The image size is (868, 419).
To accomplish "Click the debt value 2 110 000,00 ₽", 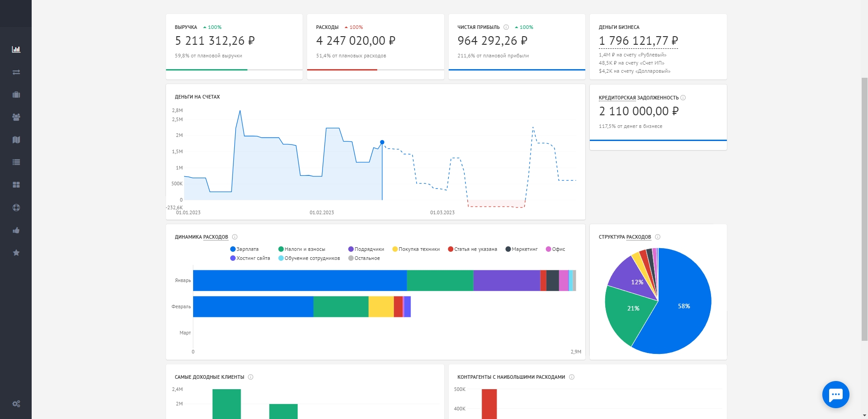I will 639,111.
